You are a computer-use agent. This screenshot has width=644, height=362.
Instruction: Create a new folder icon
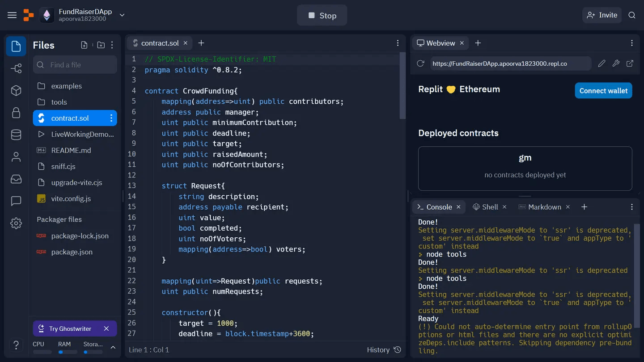[x=101, y=45]
